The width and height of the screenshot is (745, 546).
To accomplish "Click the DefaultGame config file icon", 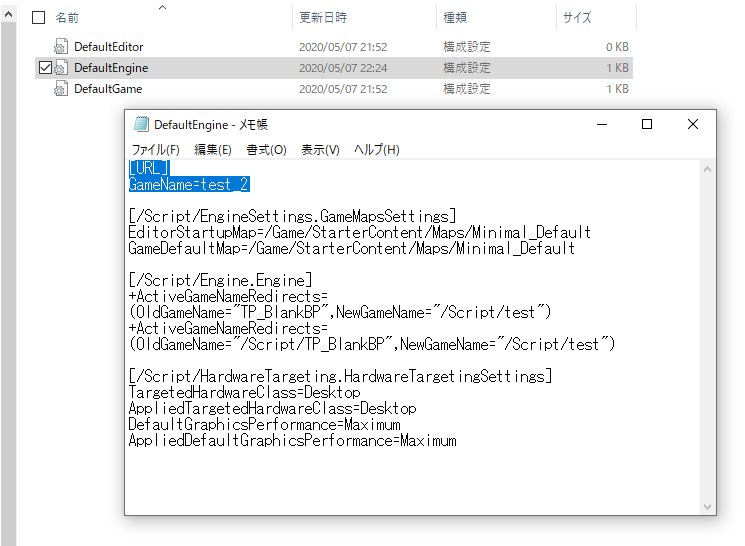I will (x=60, y=88).
